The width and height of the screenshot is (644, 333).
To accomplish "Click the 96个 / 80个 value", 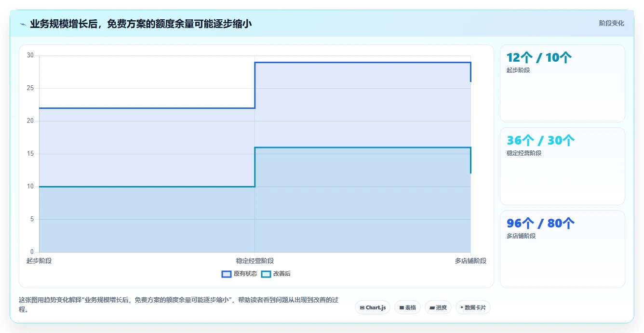I will (x=540, y=224).
